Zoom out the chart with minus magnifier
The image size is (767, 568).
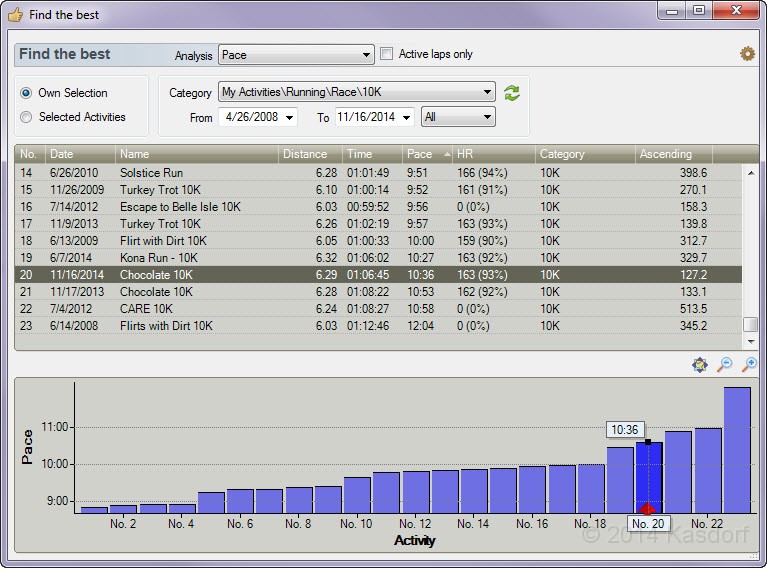pos(725,365)
